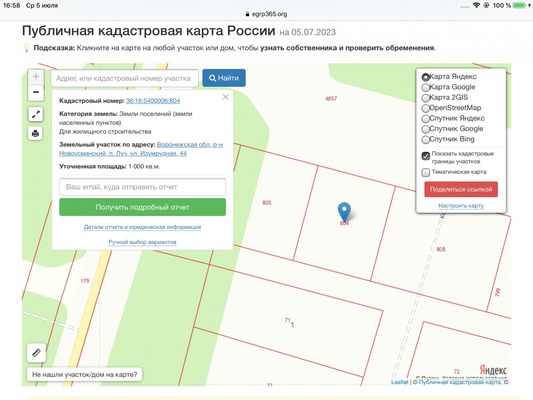Select Карта Яндекс radio option

[x=425, y=77]
